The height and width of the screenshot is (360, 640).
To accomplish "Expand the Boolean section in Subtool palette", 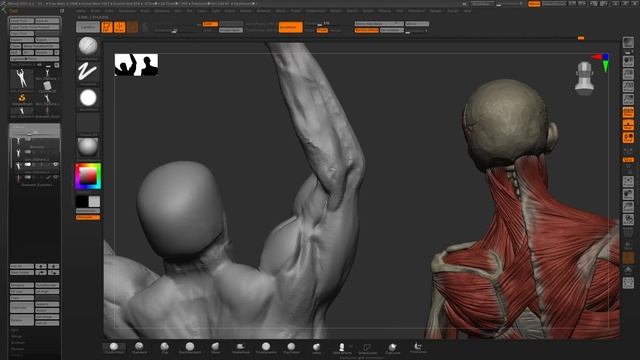I will click(x=18, y=342).
